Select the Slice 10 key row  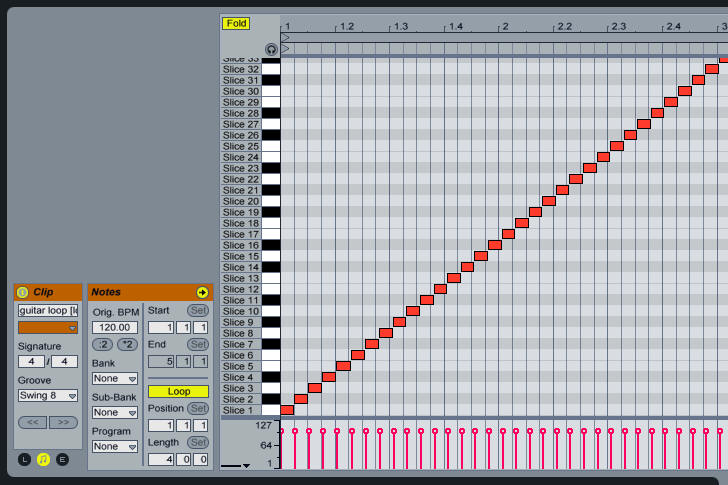[x=251, y=311]
